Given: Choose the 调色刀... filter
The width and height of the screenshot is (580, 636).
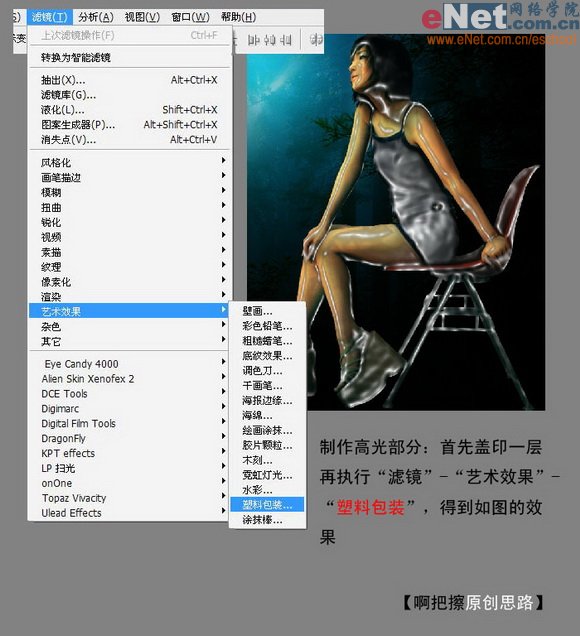Looking at the screenshot, I should (x=267, y=371).
